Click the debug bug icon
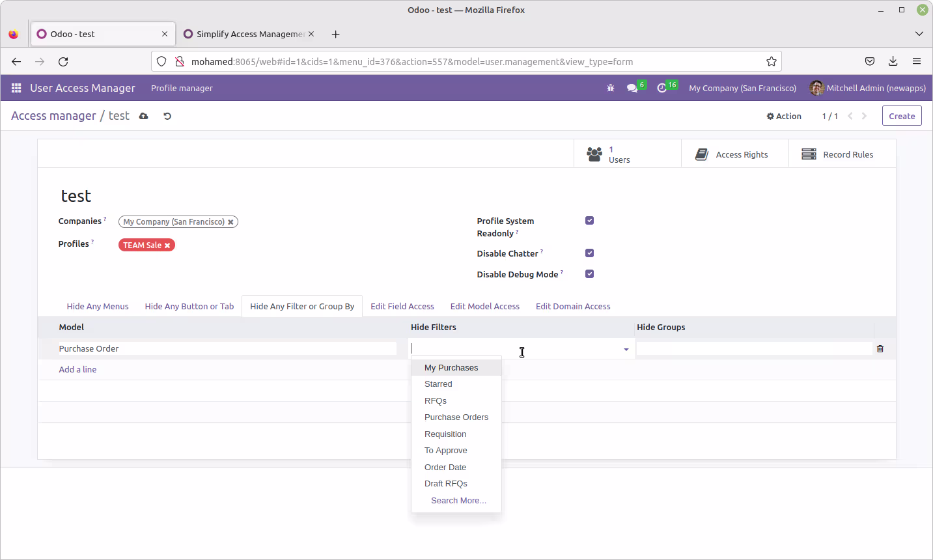The width and height of the screenshot is (933, 560). tap(611, 88)
